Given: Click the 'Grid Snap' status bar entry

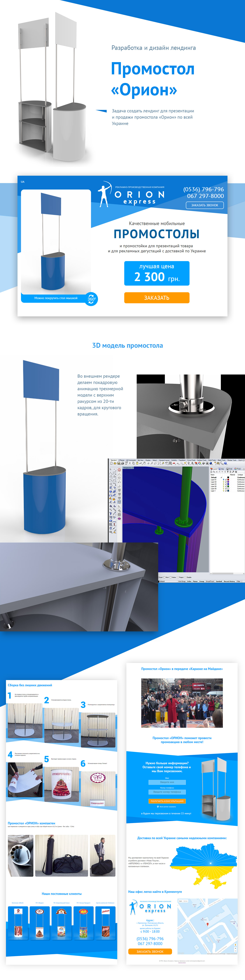Looking at the screenshot, I should (x=182, y=581).
